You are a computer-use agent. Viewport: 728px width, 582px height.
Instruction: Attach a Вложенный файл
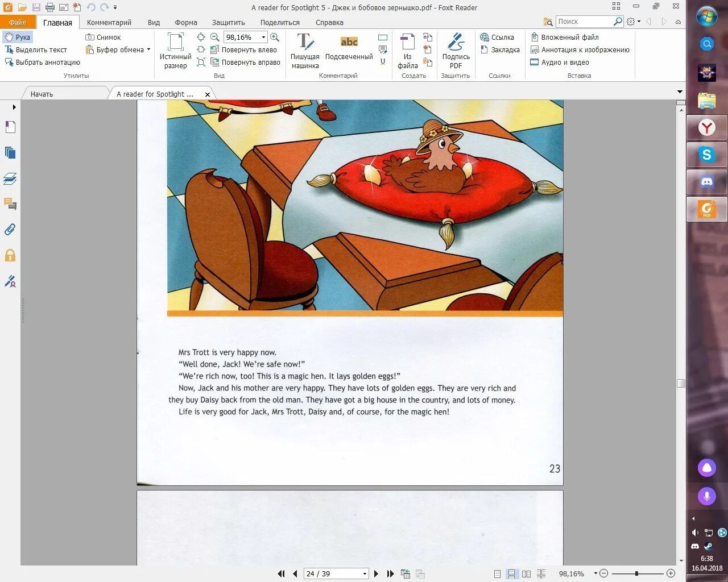pyautogui.click(x=564, y=37)
